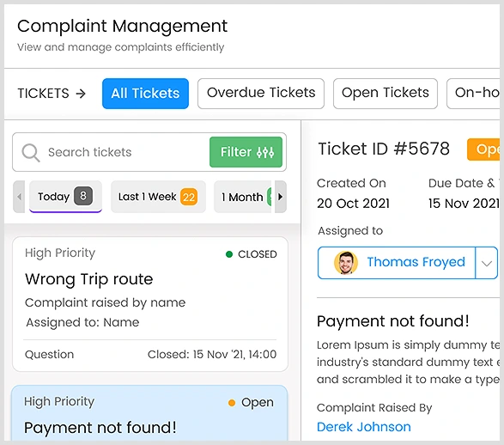Select the Last 1 Week filter
Screen dimensions: 504x445
158,197
